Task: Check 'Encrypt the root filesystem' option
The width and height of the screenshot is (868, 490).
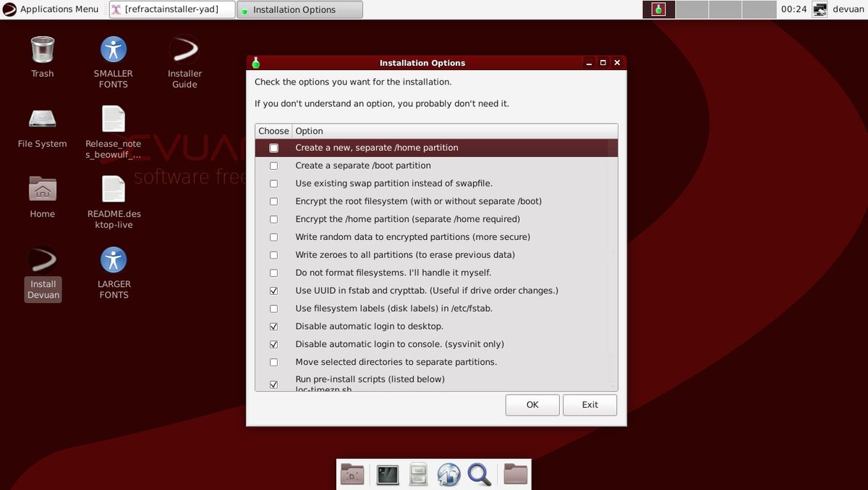Action: 273,201
